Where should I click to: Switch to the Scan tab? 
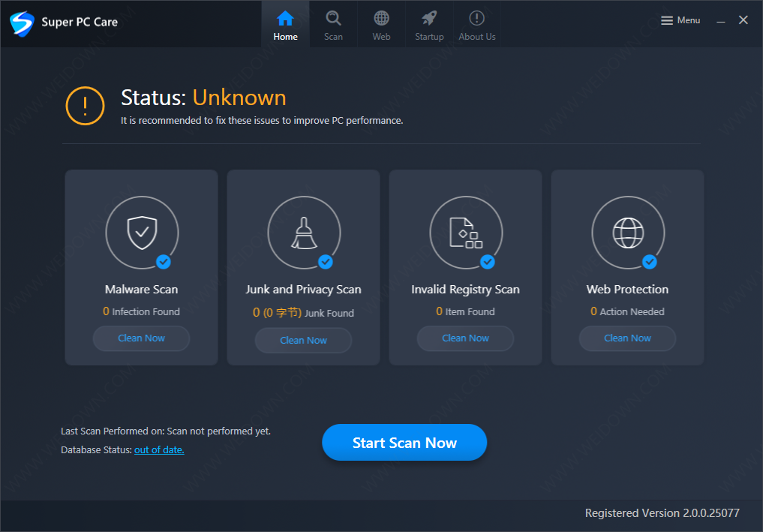click(333, 24)
